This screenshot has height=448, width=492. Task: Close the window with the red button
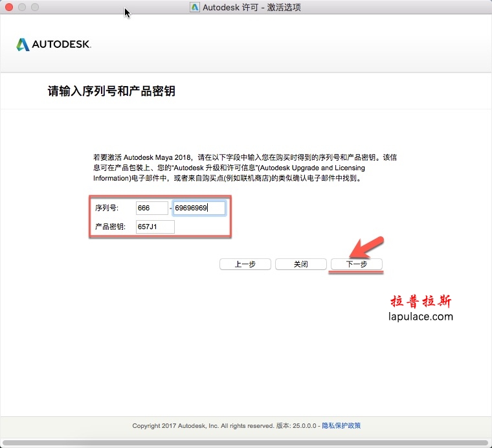tap(9, 7)
